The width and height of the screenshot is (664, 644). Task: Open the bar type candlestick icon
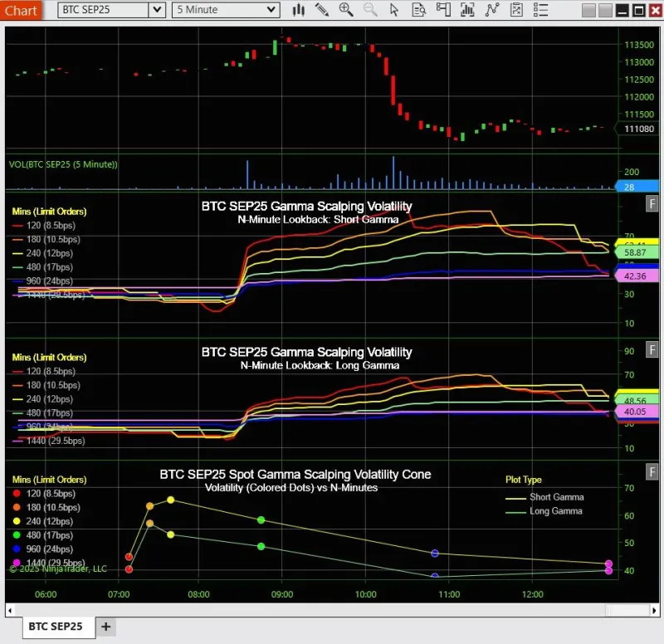[299, 10]
